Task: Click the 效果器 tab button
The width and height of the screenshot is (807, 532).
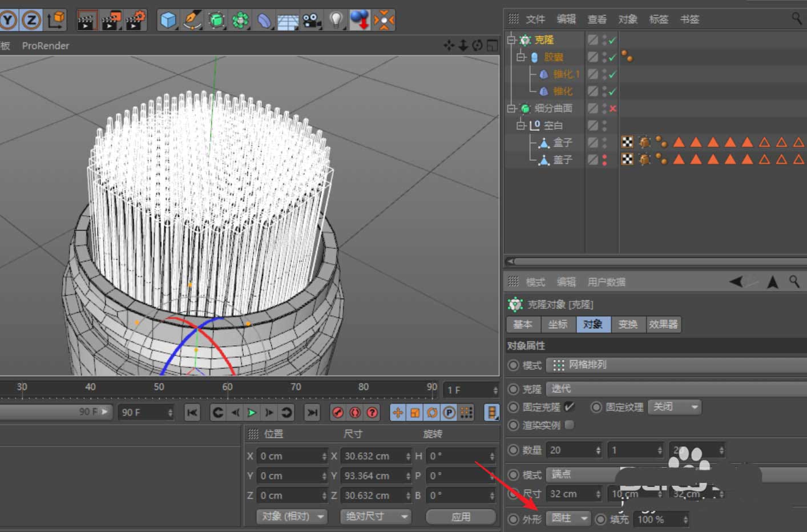Action: [x=663, y=324]
